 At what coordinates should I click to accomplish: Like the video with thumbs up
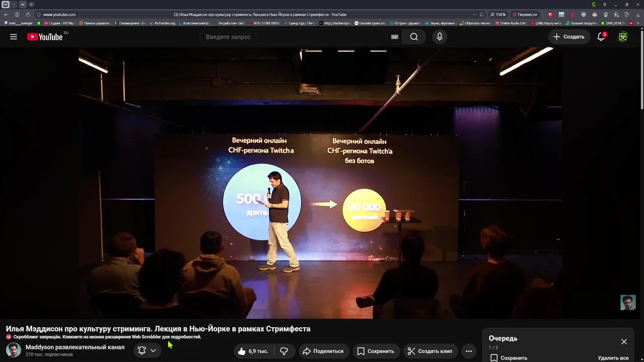253,351
